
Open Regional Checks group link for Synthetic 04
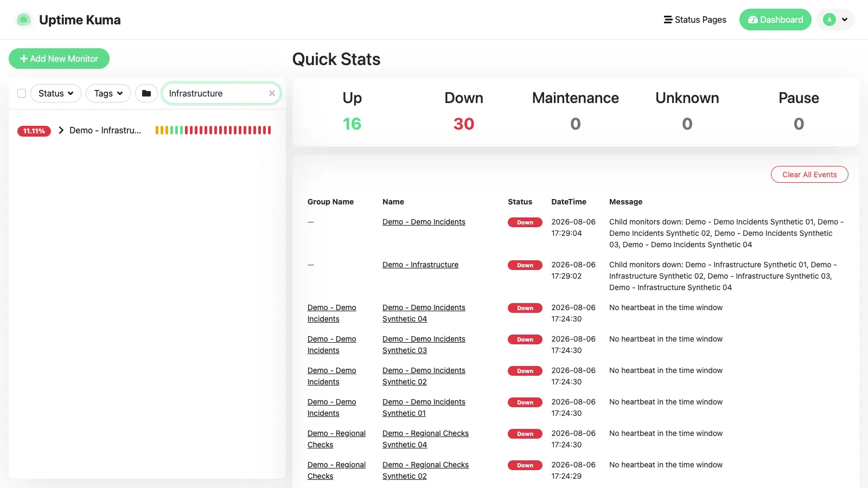click(x=336, y=439)
